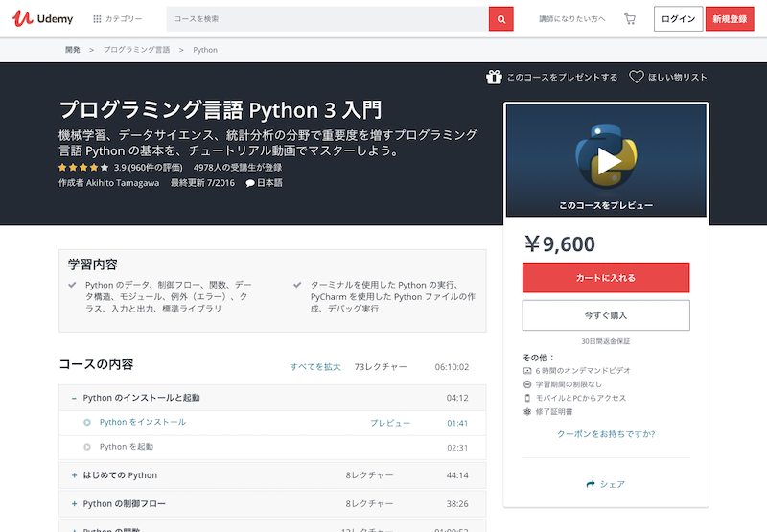
Task: Open the 講師になりたい方へ link
Action: tap(571, 19)
